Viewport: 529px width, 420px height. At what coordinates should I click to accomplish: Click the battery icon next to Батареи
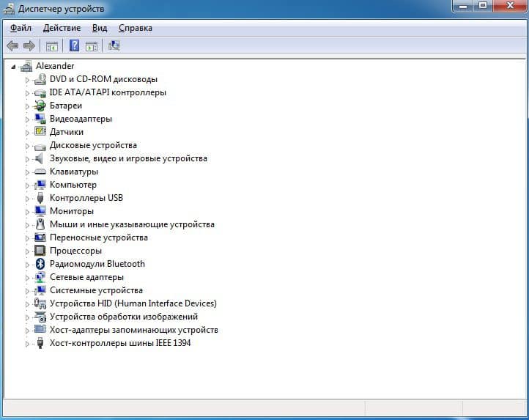coord(40,106)
